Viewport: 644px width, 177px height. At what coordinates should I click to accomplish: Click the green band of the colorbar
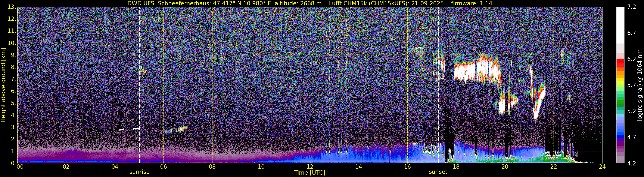(x=620, y=103)
